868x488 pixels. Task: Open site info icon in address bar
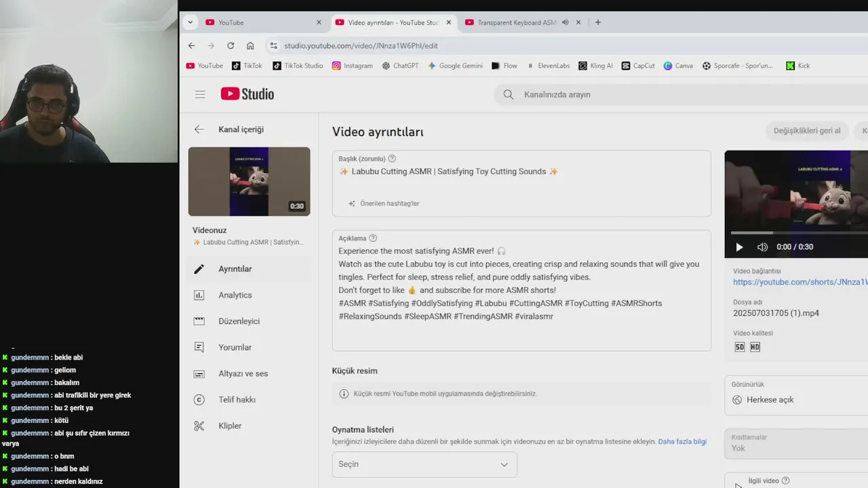[273, 45]
